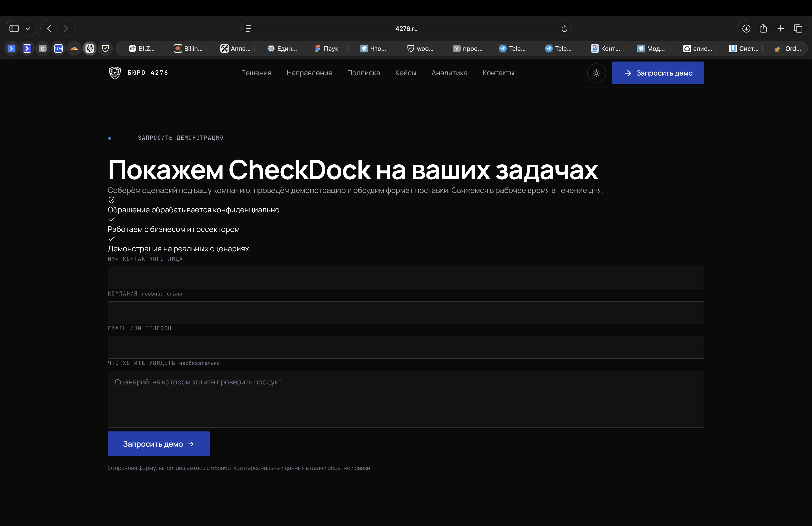This screenshot has width=812, height=526.
Task: Switch to the Сист... tab
Action: coord(744,48)
